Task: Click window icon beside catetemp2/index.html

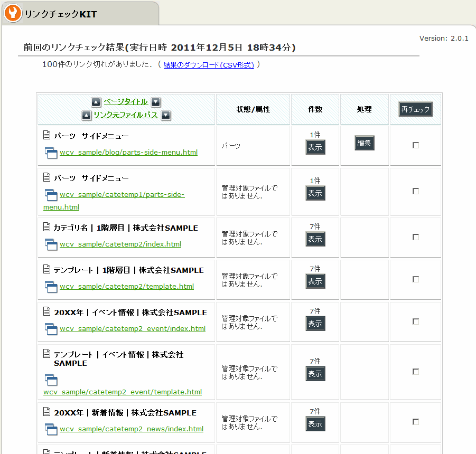Action: pyautogui.click(x=51, y=244)
